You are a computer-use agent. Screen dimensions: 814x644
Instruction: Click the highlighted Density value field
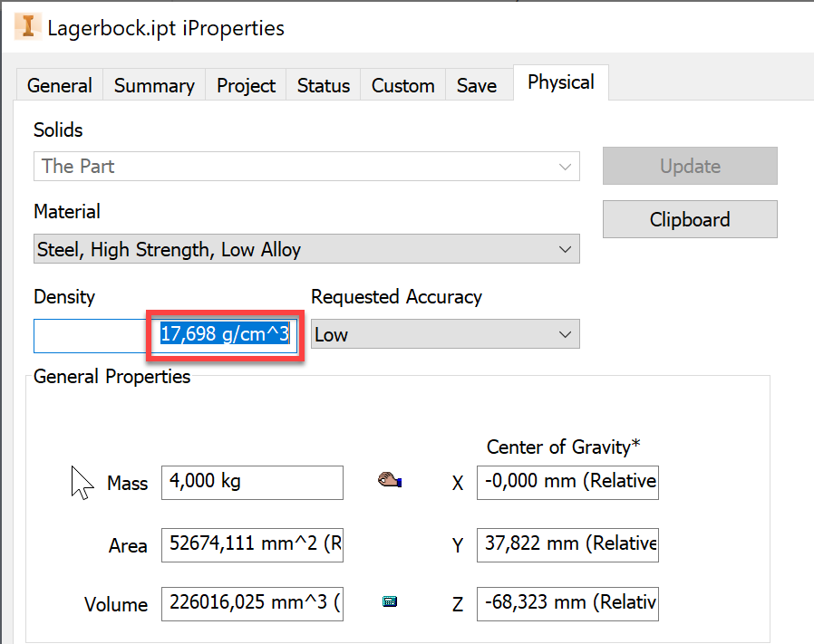pyautogui.click(x=224, y=334)
